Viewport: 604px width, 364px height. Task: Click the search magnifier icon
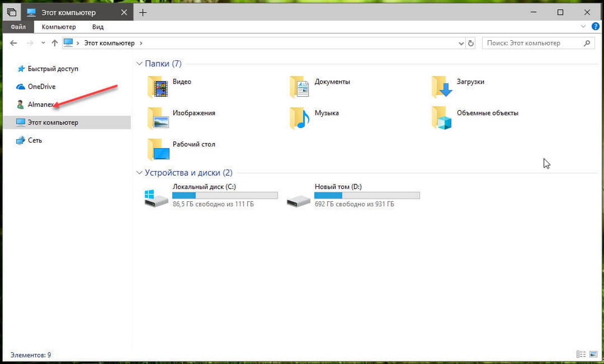tap(587, 43)
